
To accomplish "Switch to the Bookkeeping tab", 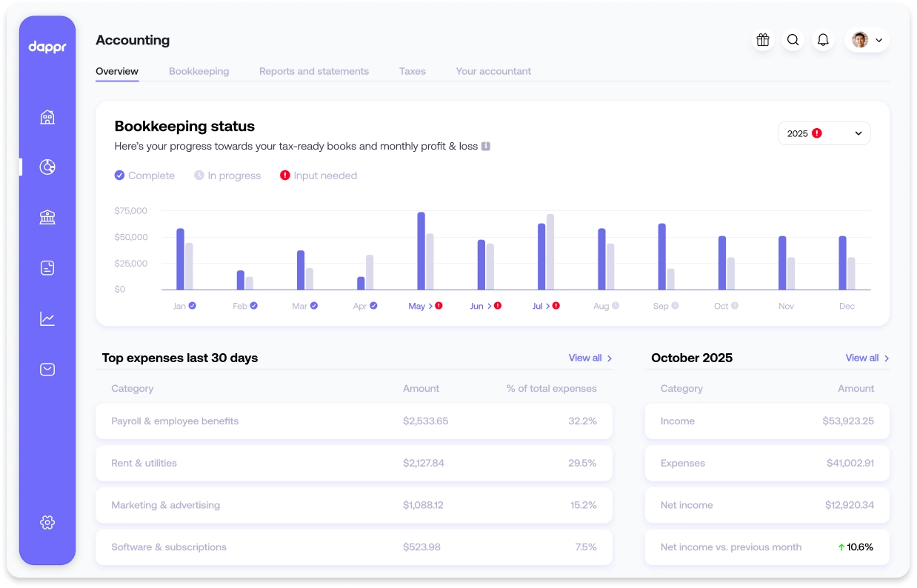I will pyautogui.click(x=199, y=71).
